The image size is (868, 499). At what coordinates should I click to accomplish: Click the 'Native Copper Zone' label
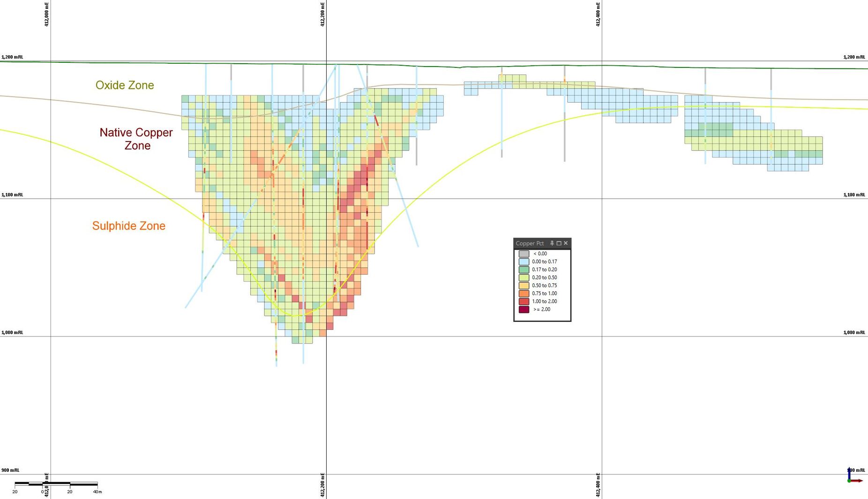click(136, 139)
